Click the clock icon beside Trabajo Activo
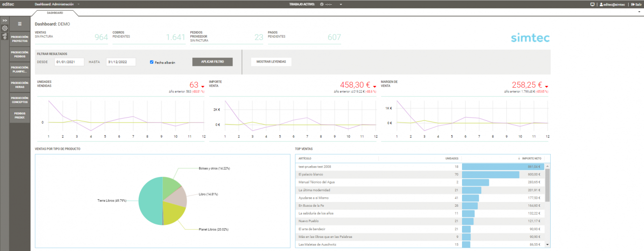 [x=322, y=4]
